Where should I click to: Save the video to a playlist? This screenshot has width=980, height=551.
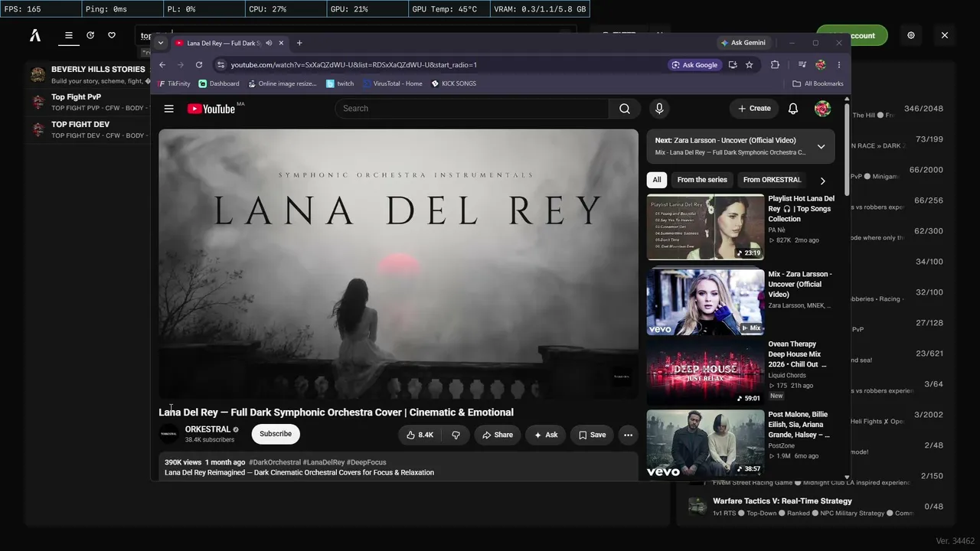point(592,435)
